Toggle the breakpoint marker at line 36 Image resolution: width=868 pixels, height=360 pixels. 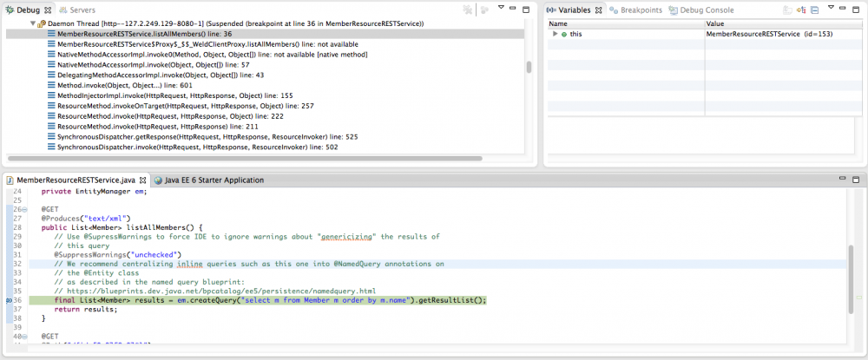point(8,299)
